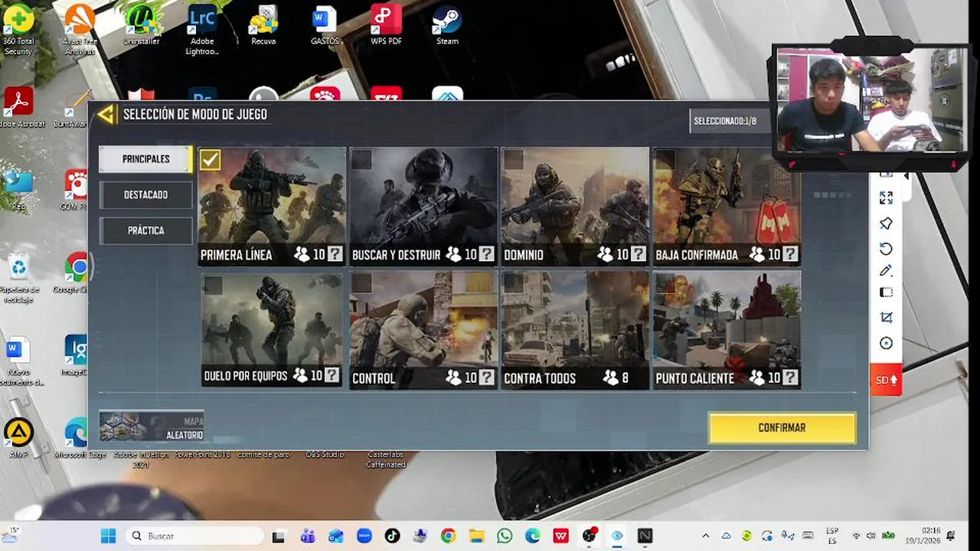
Task: Check the Baja Confirmada checkbox
Action: (x=665, y=159)
